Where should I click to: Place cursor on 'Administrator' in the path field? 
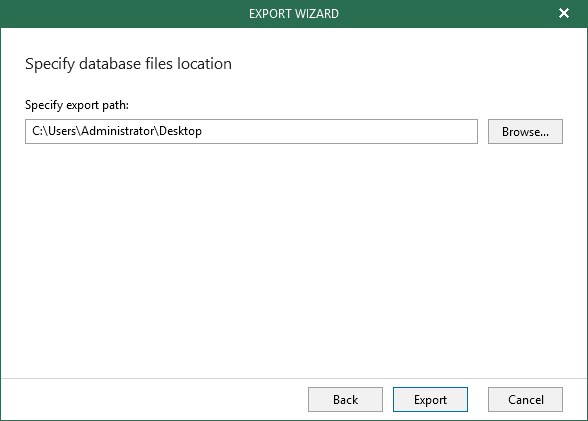(118, 131)
